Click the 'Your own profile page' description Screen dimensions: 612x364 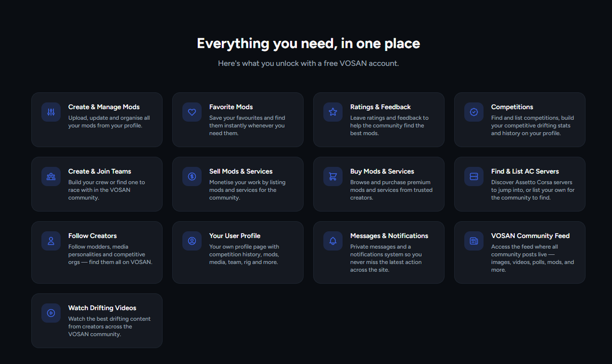coord(244,254)
